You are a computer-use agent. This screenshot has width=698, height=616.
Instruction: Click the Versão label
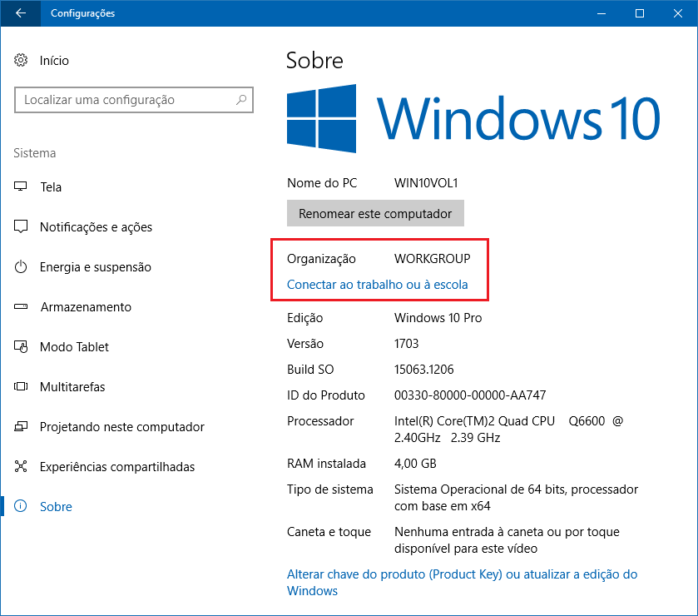tap(305, 344)
